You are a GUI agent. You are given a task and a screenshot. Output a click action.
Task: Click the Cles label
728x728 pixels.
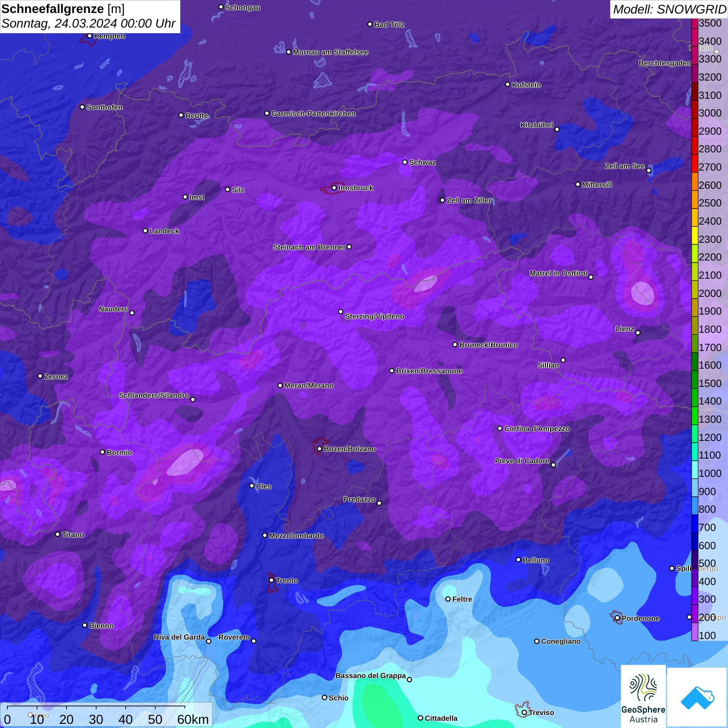(264, 486)
